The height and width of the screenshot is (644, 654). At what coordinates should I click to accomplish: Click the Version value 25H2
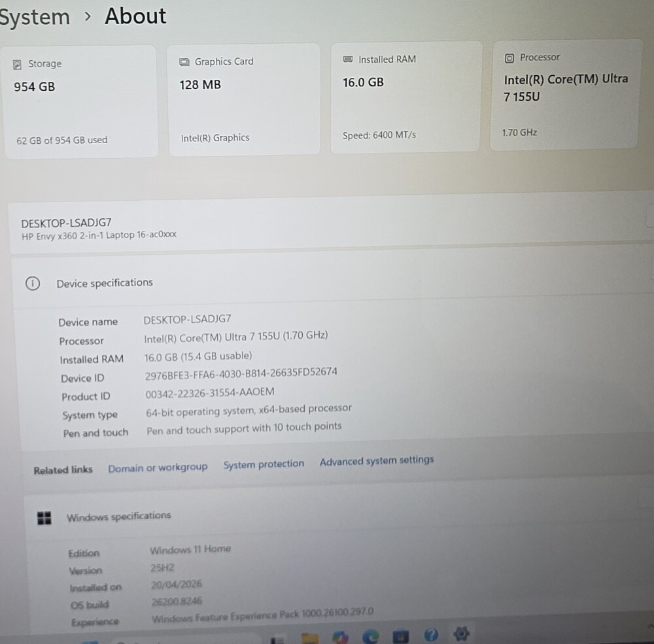point(162,568)
